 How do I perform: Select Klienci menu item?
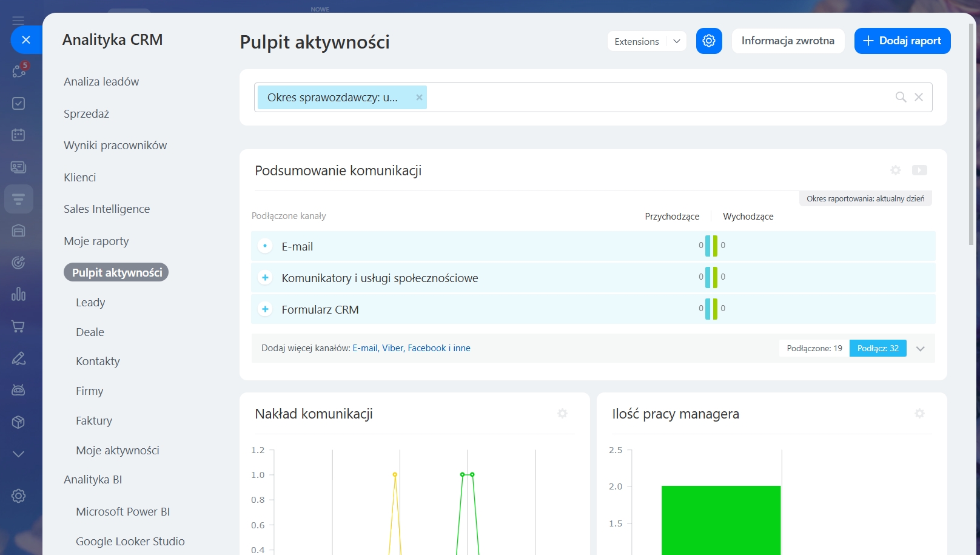pyautogui.click(x=80, y=177)
